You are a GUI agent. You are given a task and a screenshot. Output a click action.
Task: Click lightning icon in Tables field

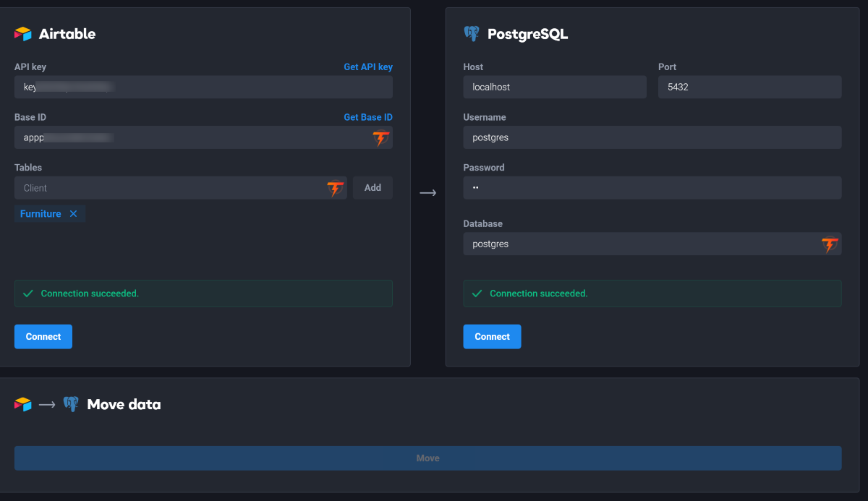point(335,188)
